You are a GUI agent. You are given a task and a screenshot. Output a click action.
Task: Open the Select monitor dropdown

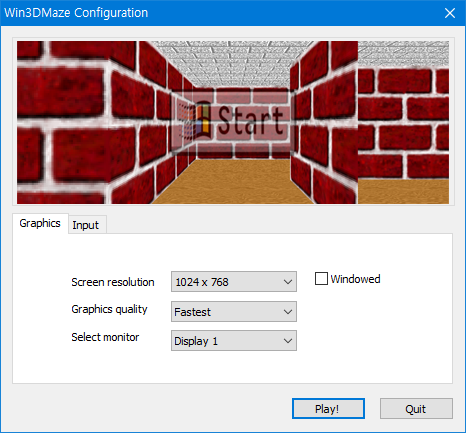pyautogui.click(x=234, y=341)
